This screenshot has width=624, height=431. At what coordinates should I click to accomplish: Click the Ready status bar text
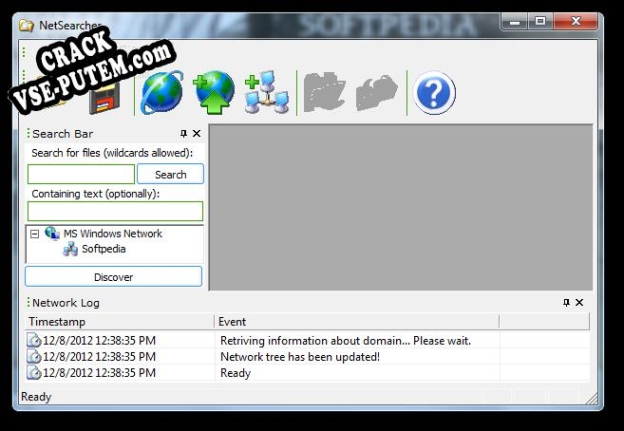point(36,397)
